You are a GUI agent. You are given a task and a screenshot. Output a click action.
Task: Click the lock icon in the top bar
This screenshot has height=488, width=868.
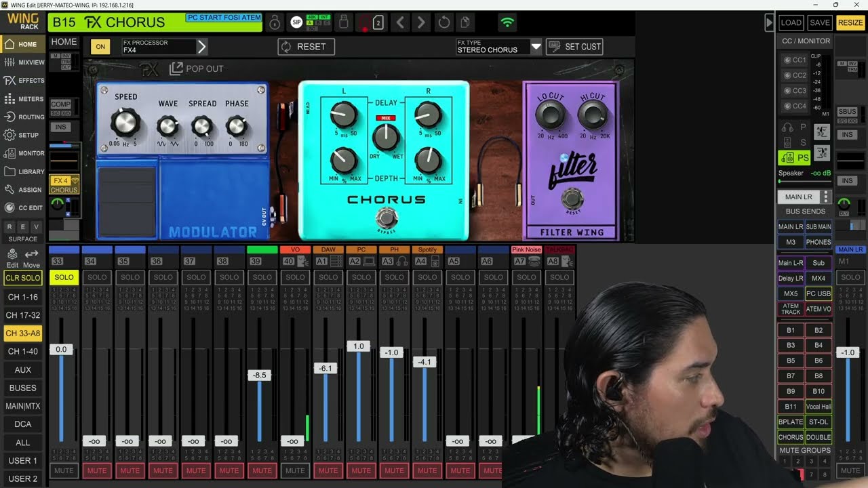pyautogui.click(x=275, y=22)
